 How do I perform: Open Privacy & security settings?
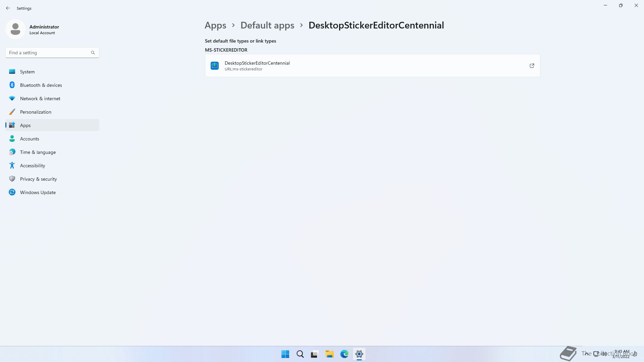coord(52,179)
